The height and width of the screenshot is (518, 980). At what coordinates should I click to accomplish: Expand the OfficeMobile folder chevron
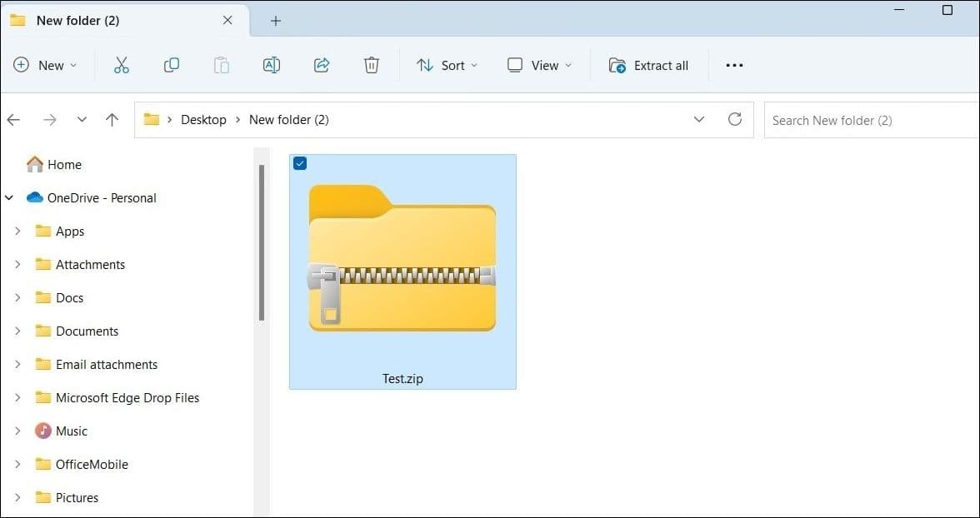pyautogui.click(x=17, y=464)
